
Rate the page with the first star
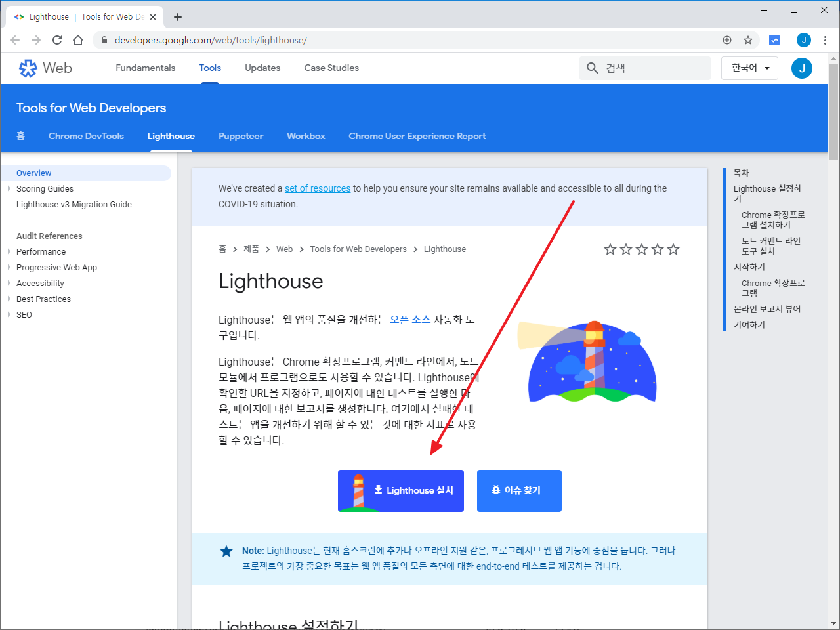[x=610, y=249]
